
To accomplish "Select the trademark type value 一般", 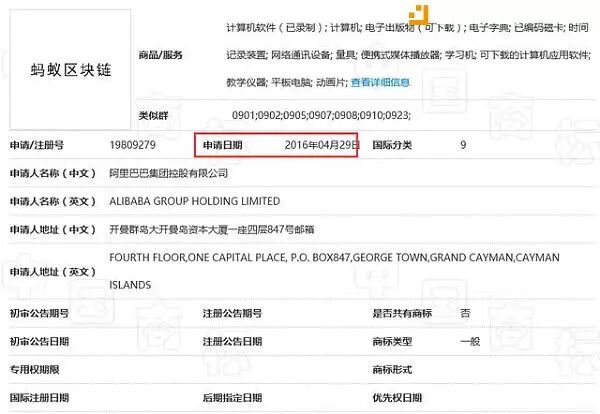I will pyautogui.click(x=470, y=341).
